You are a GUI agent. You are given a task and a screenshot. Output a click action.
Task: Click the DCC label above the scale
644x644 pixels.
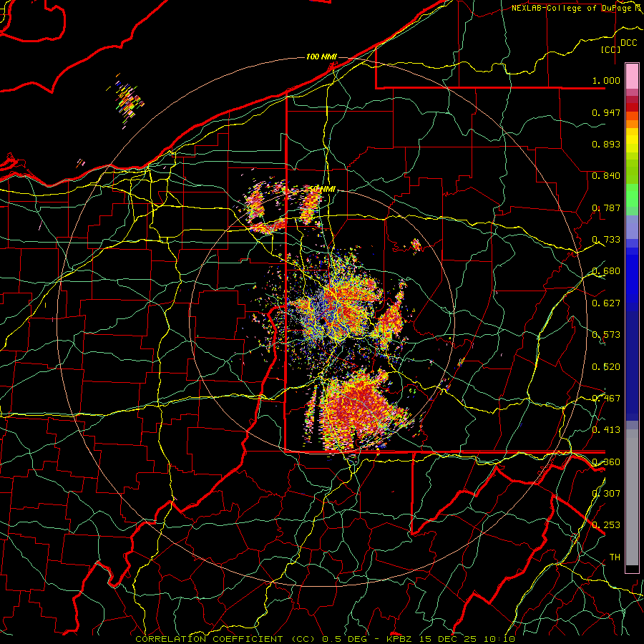coord(628,43)
